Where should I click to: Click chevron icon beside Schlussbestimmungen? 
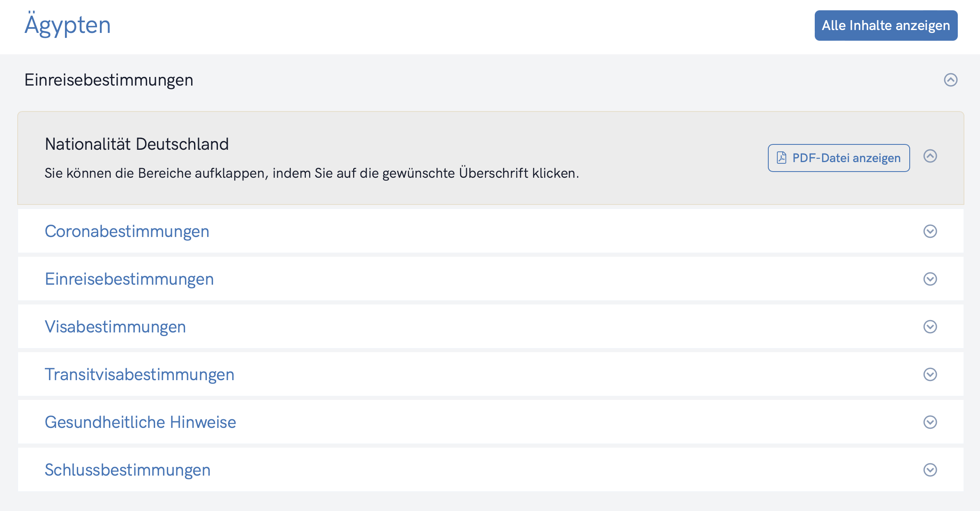click(x=930, y=470)
